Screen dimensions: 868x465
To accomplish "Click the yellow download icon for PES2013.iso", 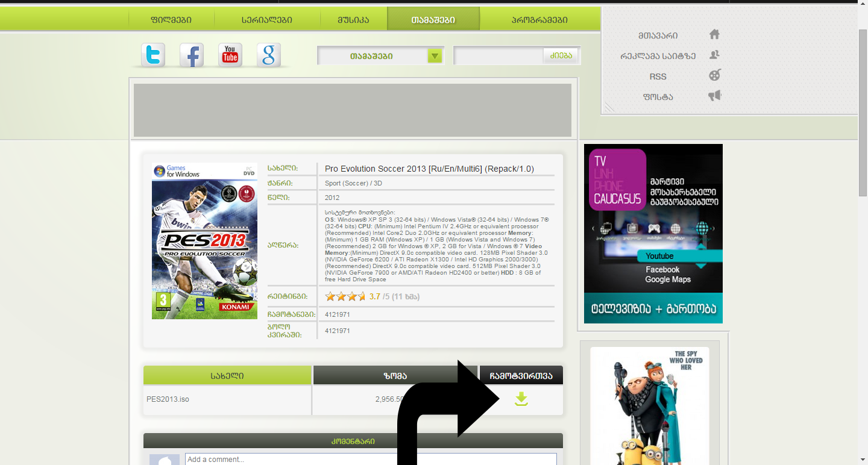I will pos(521,399).
